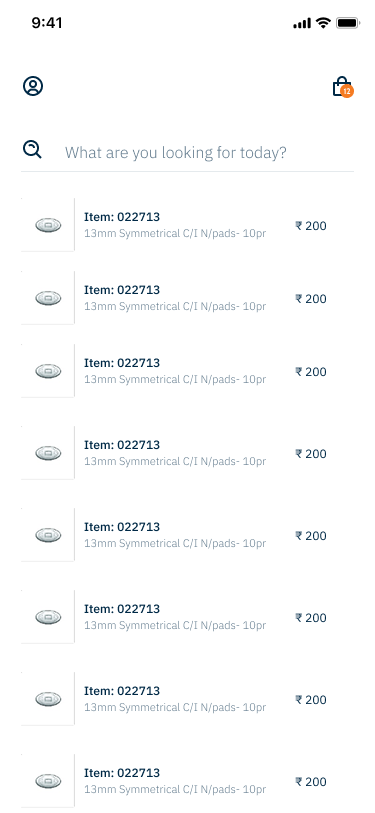The image size is (375, 813).
Task: Select the fifth row's description text
Action: click(x=175, y=543)
